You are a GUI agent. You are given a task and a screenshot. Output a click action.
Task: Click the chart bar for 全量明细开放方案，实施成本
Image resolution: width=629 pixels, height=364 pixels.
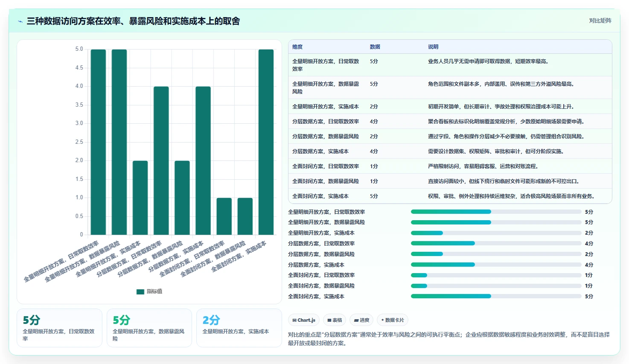coord(140,198)
